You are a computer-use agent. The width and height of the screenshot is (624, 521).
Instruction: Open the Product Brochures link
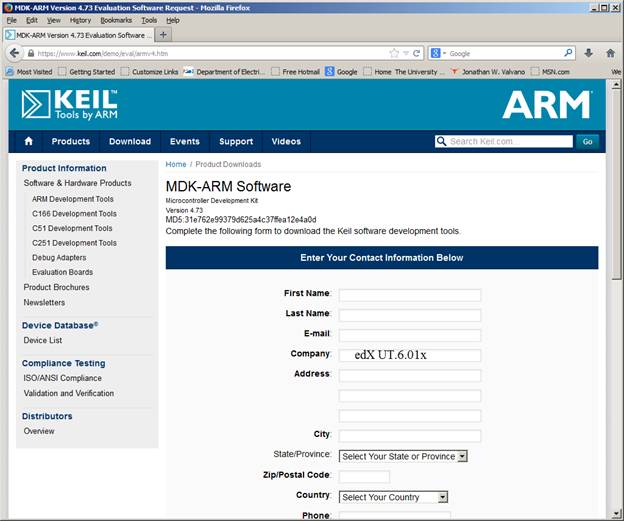point(57,287)
